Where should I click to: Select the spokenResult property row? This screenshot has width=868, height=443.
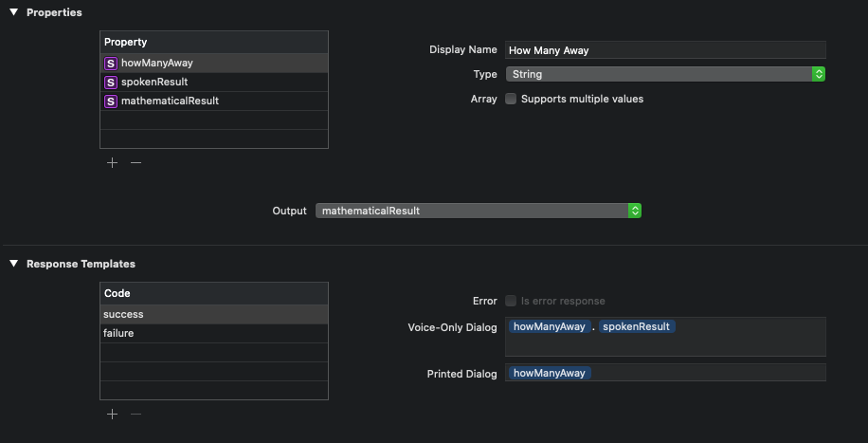214,83
